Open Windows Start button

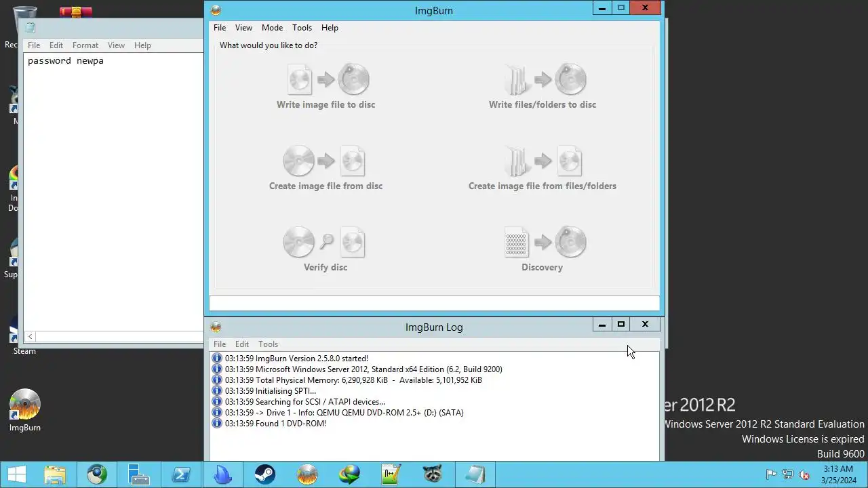[x=16, y=474]
